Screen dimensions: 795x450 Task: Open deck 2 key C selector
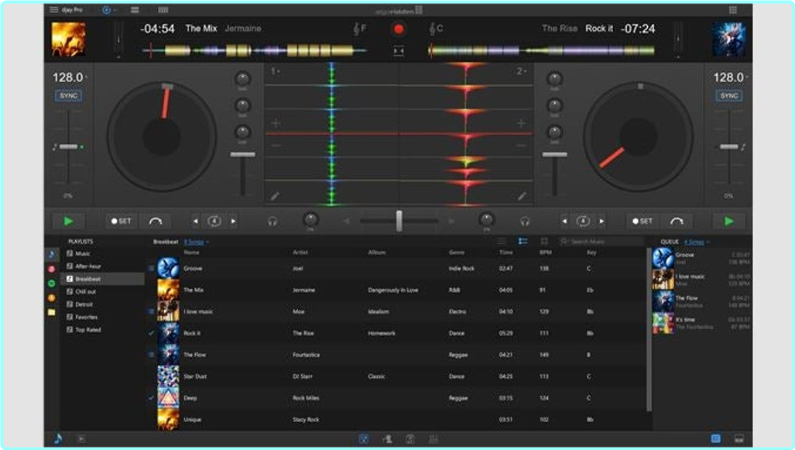click(x=436, y=29)
